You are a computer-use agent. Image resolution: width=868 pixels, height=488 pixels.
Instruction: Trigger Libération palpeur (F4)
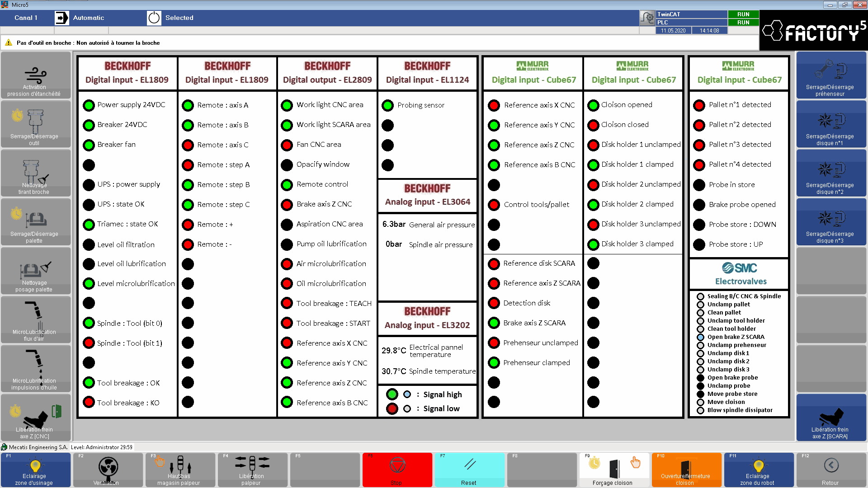pyautogui.click(x=252, y=470)
